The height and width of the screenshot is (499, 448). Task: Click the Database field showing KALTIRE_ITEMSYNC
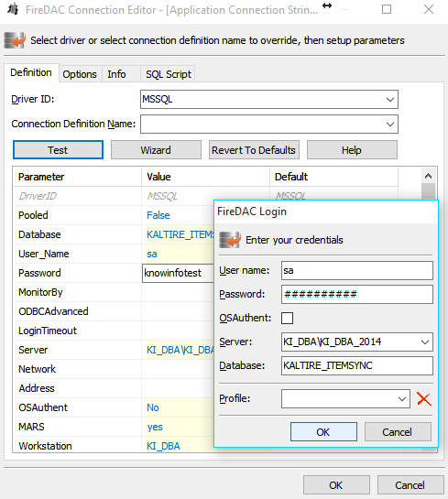point(357,365)
